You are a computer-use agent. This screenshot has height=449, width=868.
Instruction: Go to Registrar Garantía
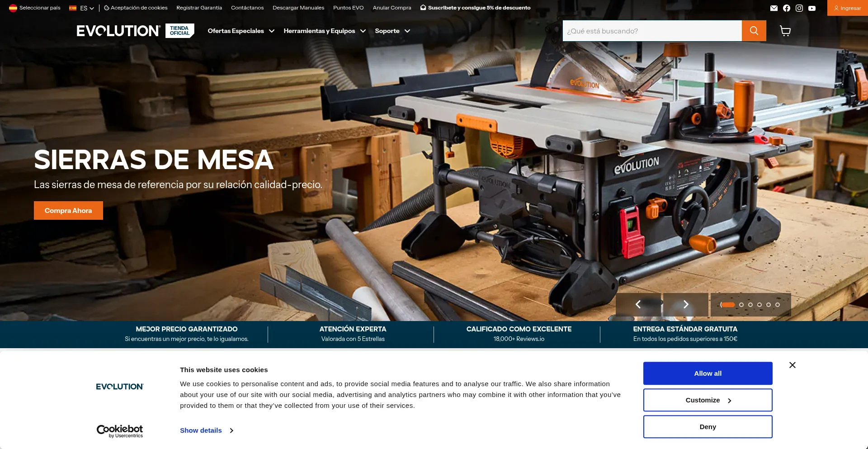tap(199, 8)
